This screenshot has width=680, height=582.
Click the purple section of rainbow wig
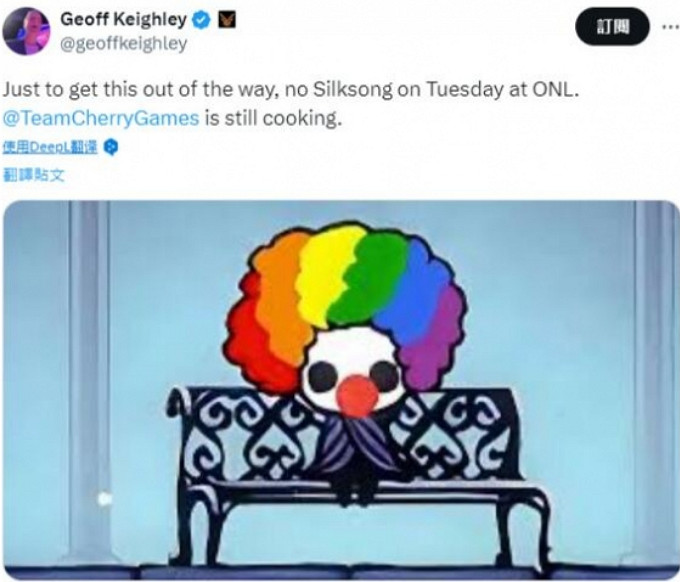click(434, 343)
